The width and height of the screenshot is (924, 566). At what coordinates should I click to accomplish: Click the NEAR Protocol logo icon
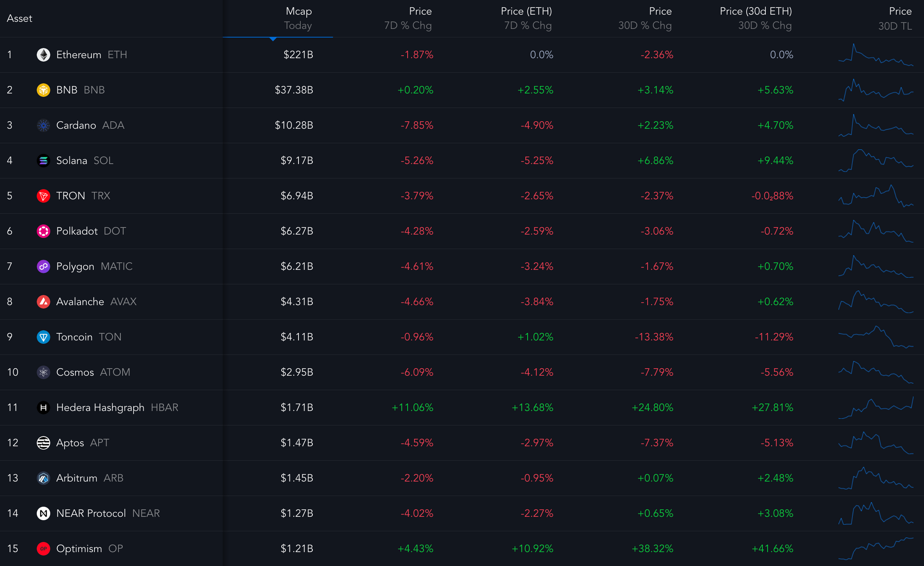click(43, 513)
